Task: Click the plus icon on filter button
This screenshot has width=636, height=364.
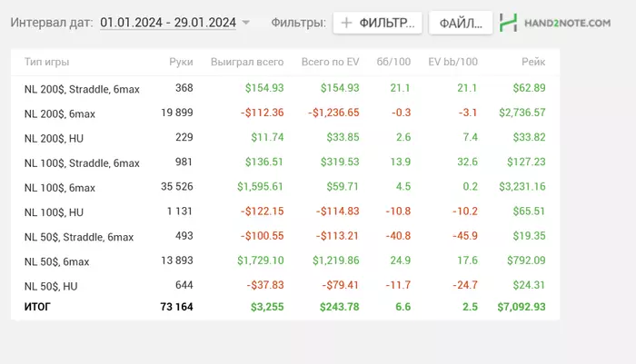Action: [346, 23]
